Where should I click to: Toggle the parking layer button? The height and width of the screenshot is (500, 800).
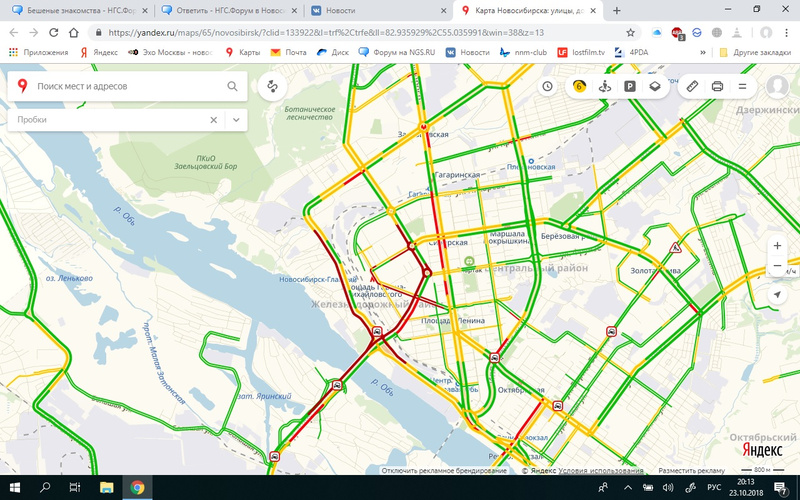pos(630,86)
